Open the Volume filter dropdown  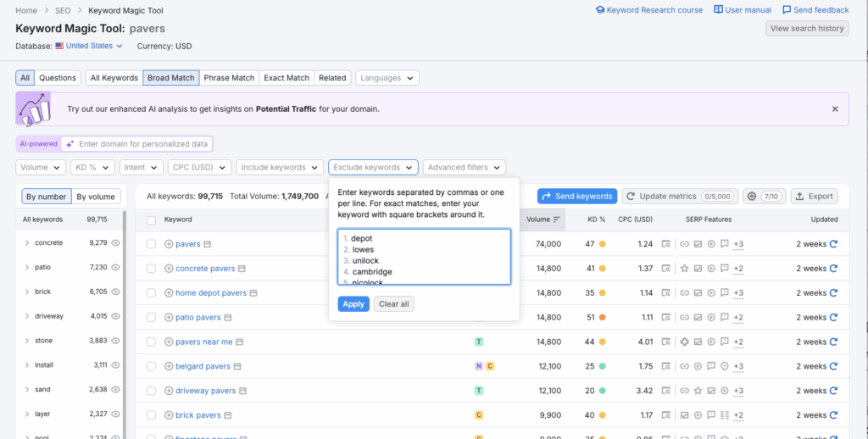pyautogui.click(x=41, y=168)
